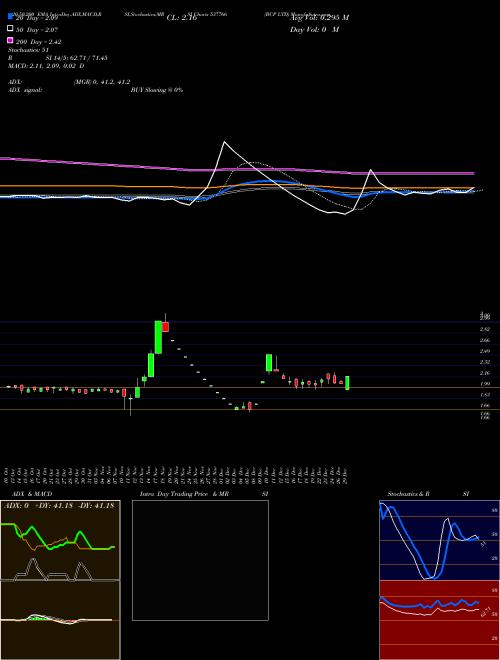Click the '(MGR) 0, 41.2, 41.2' ADX values
Image resolution: width=500 pixels, height=660 pixels.
[102, 82]
